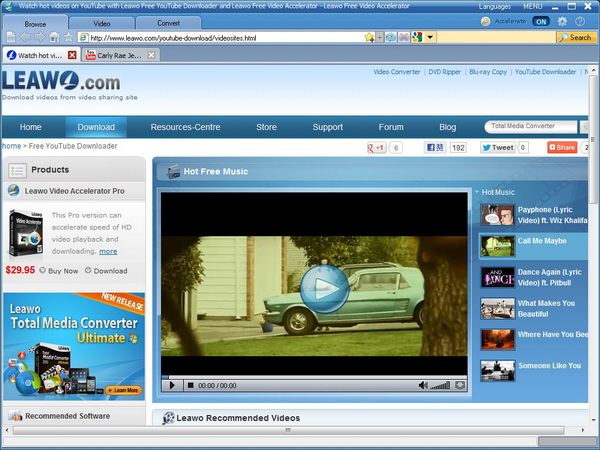The width and height of the screenshot is (600, 450).
Task: Click the Facebook like button
Action: tap(435, 147)
